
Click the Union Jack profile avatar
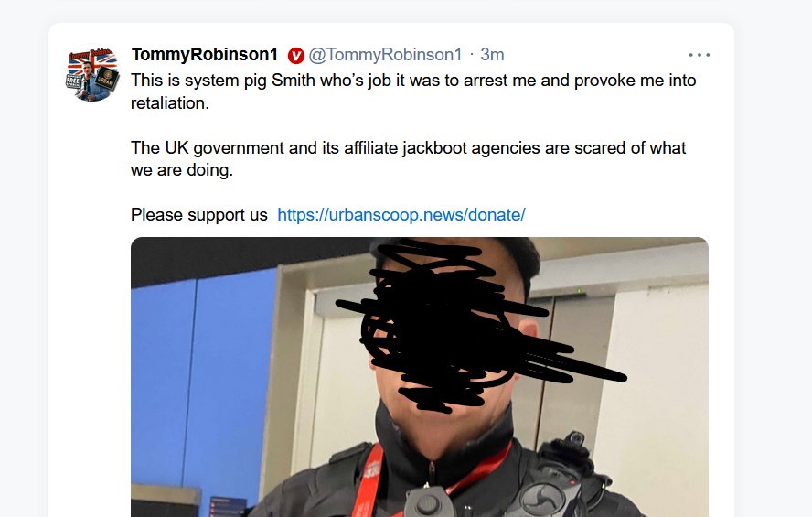pos(92,73)
